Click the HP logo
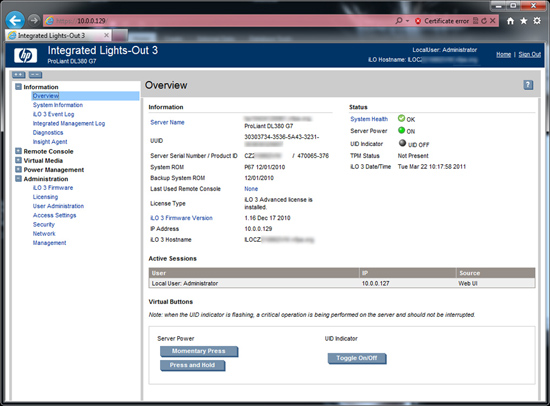 pos(26,55)
